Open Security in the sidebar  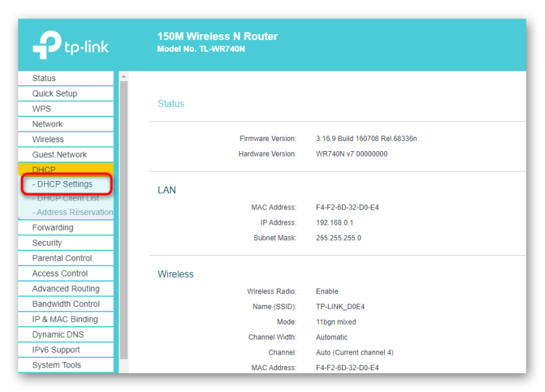point(66,243)
